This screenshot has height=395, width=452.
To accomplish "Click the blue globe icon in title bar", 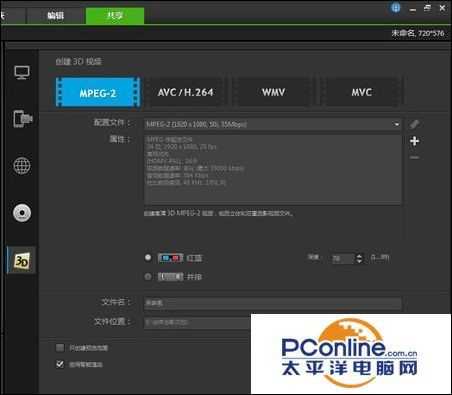I will tap(396, 8).
